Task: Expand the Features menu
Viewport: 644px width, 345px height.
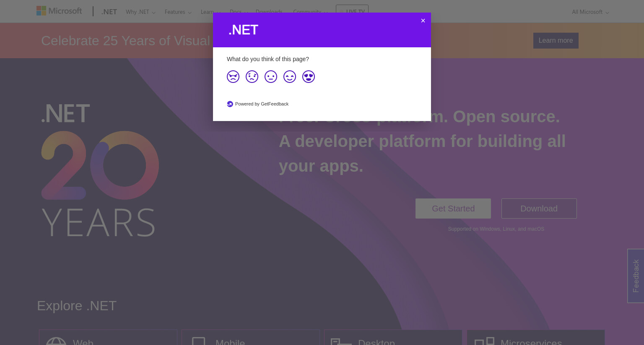Action: click(178, 12)
